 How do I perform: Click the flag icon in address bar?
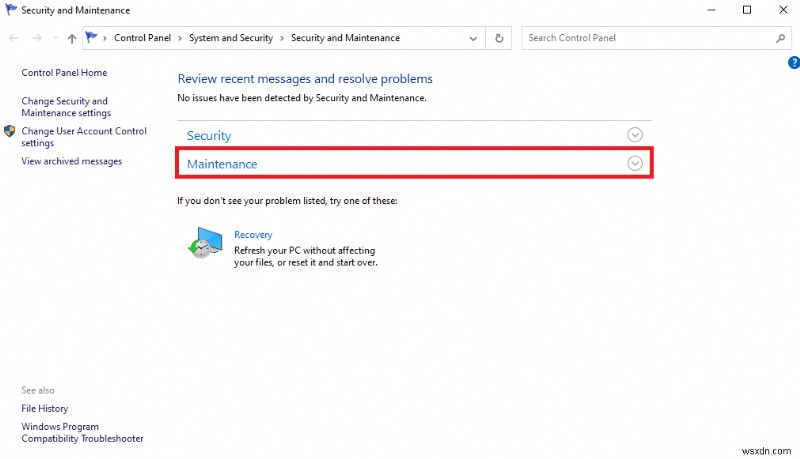[92, 37]
